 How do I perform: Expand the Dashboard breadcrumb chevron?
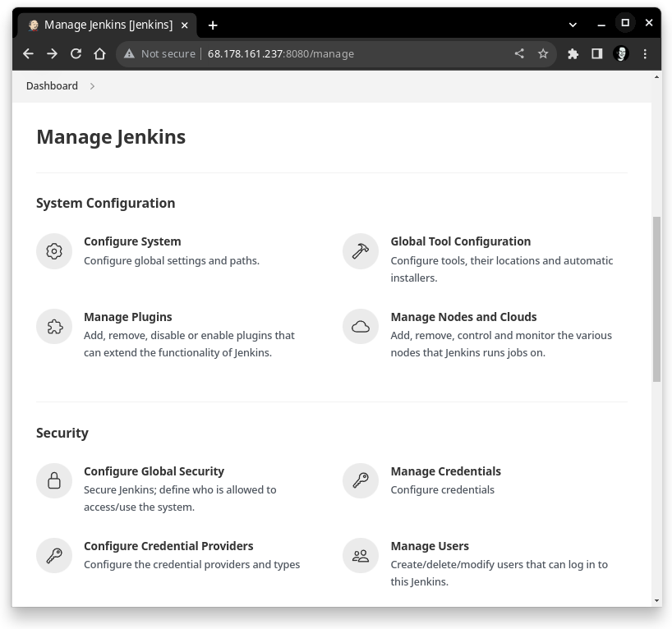[x=92, y=86]
